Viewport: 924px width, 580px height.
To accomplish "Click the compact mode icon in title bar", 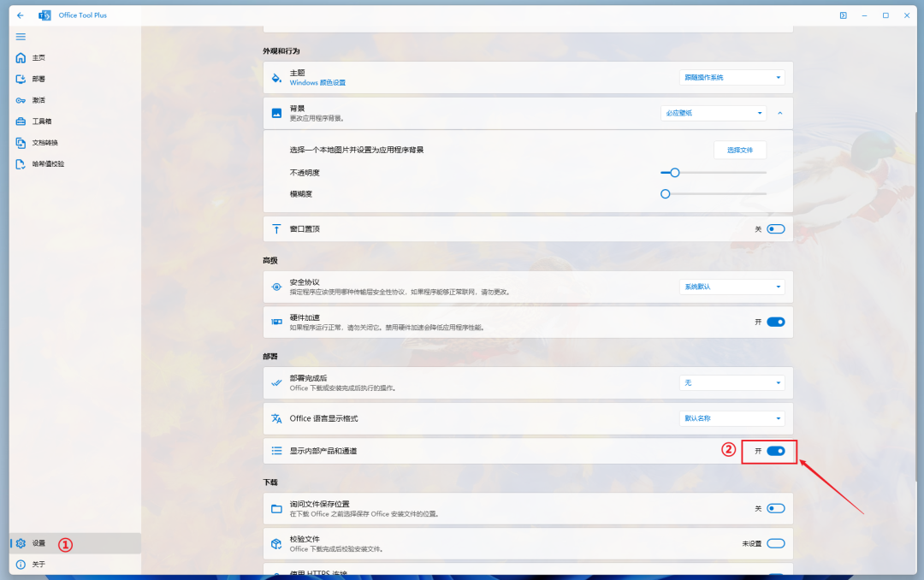I will 844,15.
